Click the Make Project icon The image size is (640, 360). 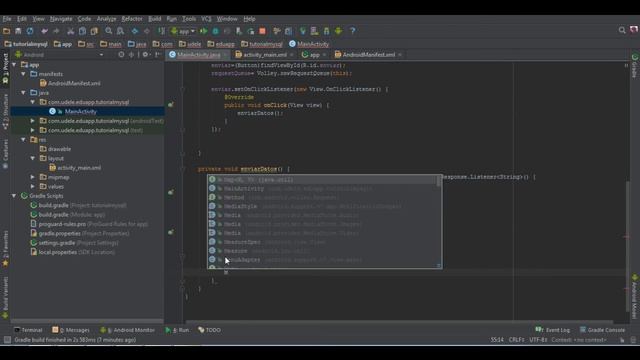161,31
